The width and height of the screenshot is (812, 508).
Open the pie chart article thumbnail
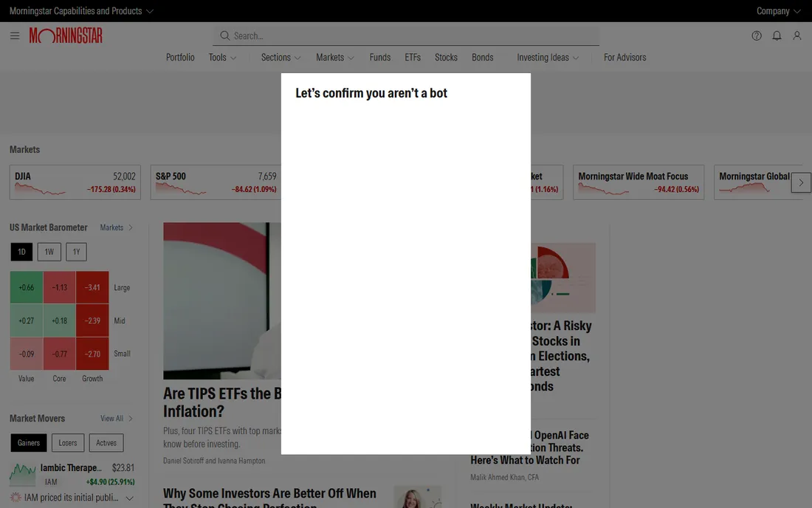point(563,278)
